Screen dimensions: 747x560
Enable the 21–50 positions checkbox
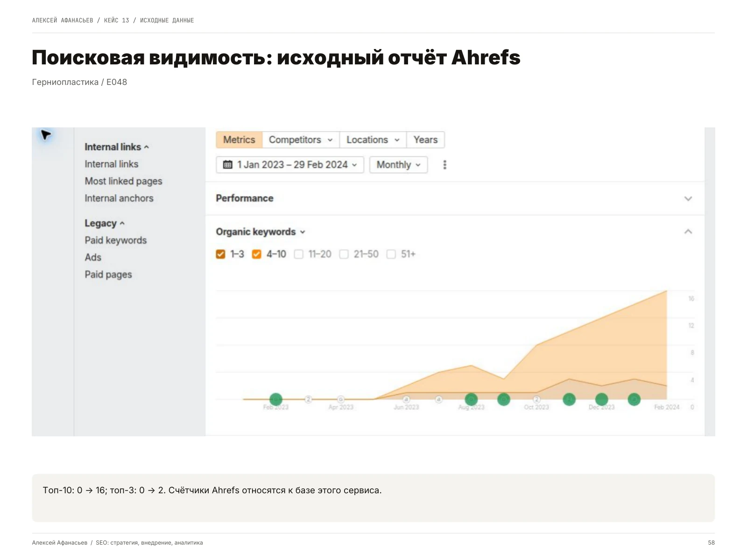(344, 254)
